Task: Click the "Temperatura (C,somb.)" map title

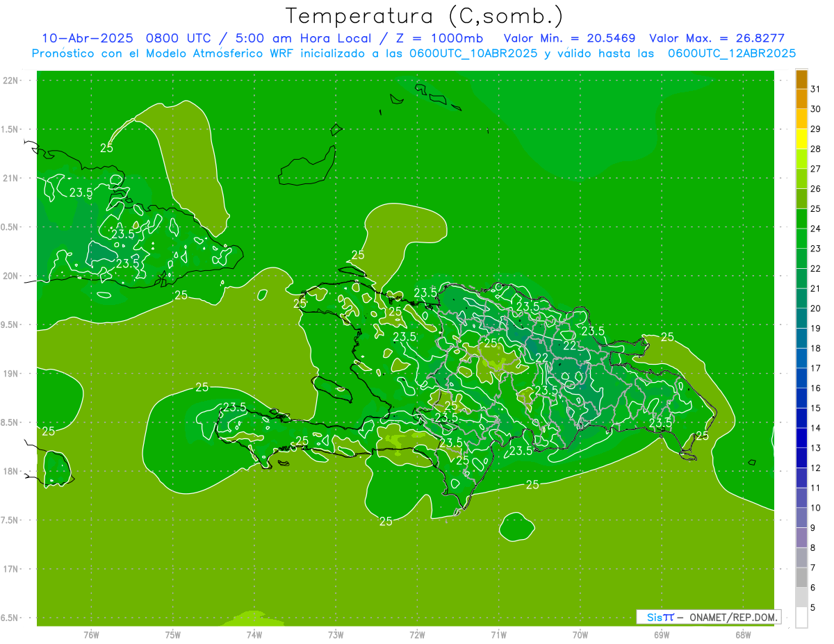Action: (425, 16)
